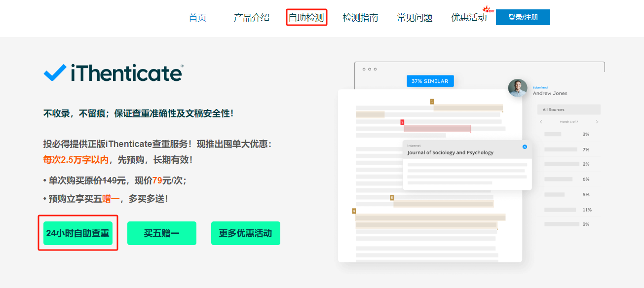
Task: Select source marker number 3
Action: (x=392, y=198)
